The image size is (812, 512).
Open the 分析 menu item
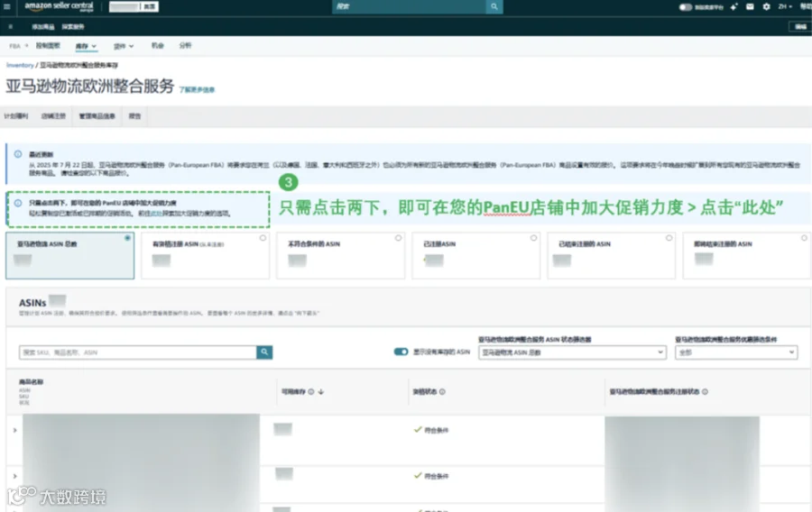(185, 45)
